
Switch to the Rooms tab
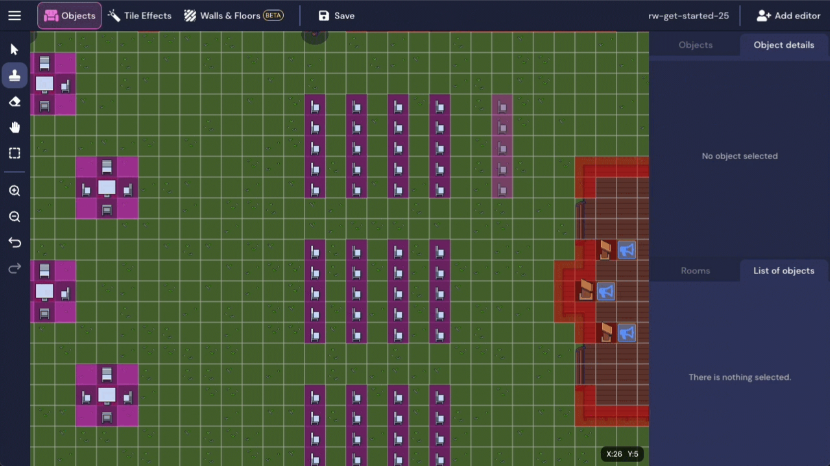[x=695, y=271]
